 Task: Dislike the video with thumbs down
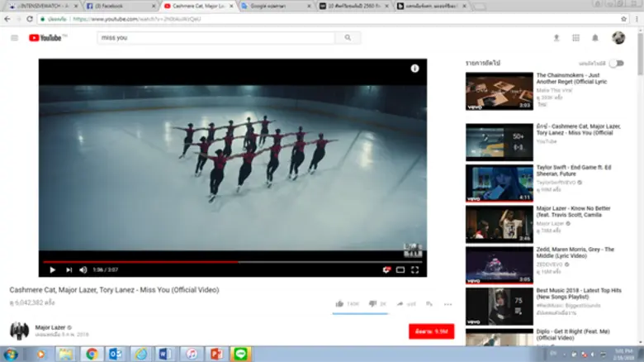372,304
